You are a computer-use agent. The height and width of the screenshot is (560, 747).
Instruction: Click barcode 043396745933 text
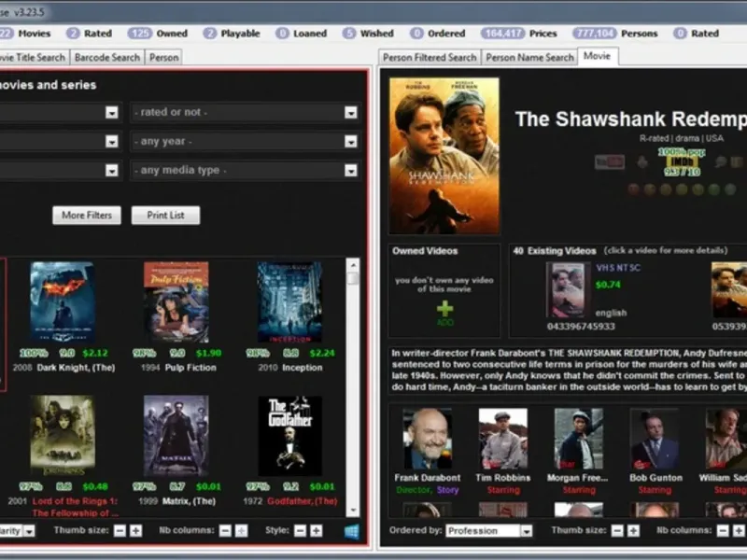(581, 327)
